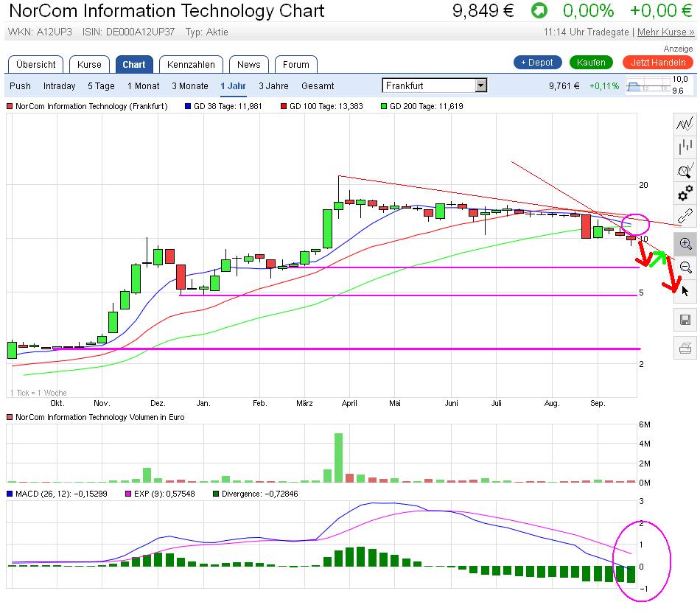Click the + Depot button
Image resolution: width=700 pixels, height=616 pixels.
(536, 63)
